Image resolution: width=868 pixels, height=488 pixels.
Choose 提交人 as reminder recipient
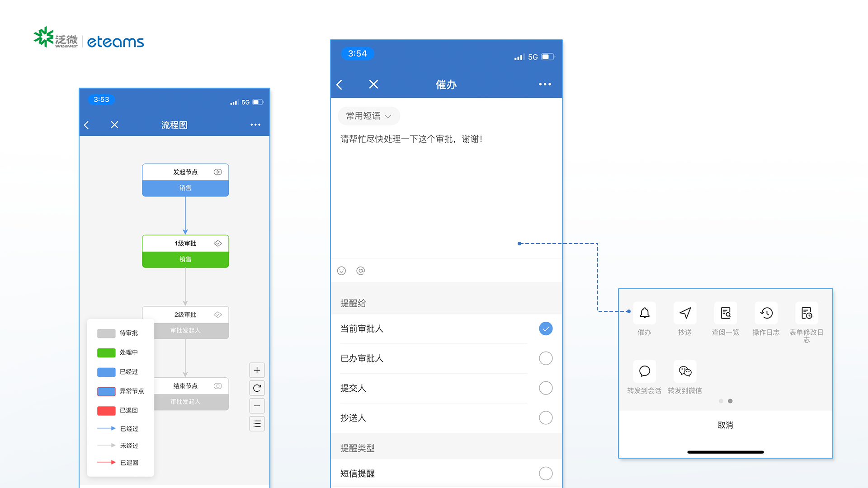pos(546,388)
